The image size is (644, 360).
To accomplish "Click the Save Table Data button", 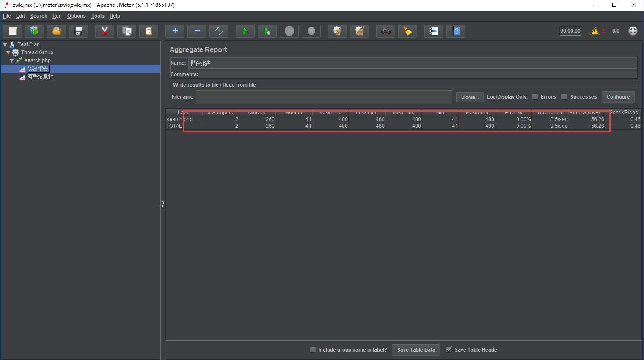I will click(x=416, y=350).
